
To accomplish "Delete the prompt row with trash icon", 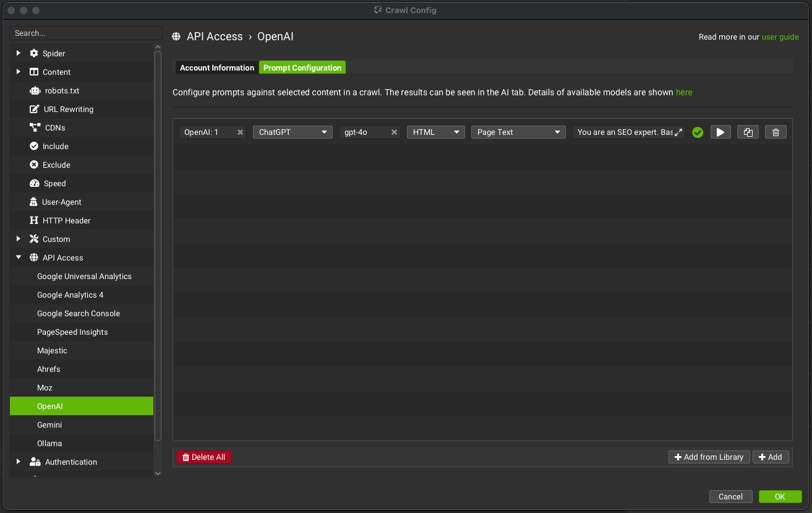I will 776,132.
